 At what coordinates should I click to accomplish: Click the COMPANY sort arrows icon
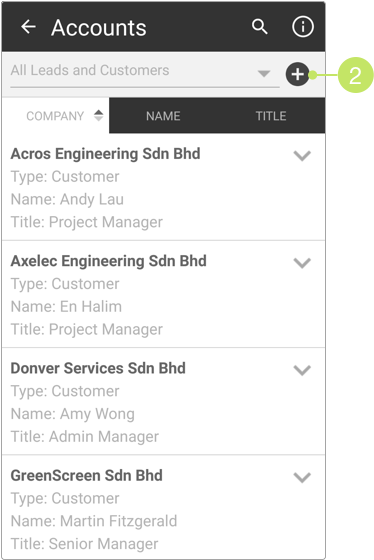coord(99,115)
